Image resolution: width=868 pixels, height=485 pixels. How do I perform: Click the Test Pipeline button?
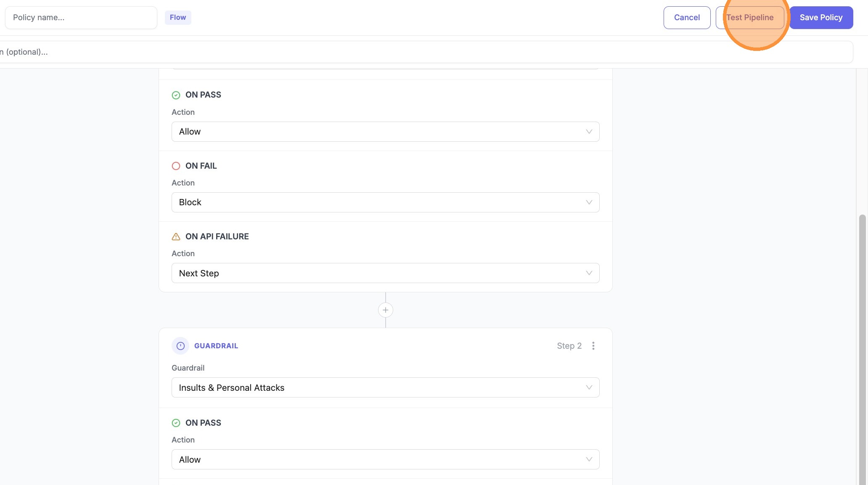click(750, 18)
